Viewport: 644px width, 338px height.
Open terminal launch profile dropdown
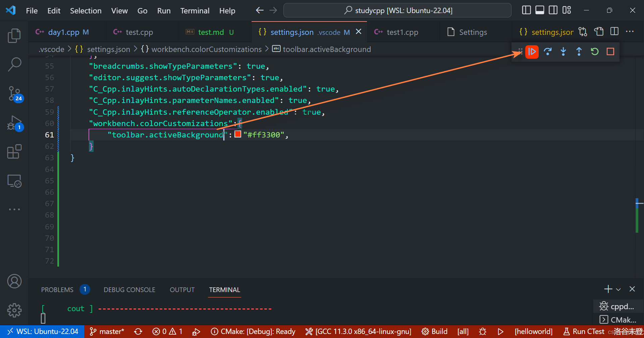pyautogui.click(x=618, y=289)
